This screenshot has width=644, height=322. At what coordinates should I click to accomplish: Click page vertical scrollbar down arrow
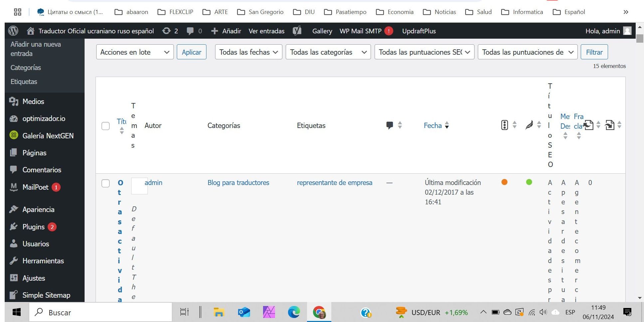[x=640, y=298]
